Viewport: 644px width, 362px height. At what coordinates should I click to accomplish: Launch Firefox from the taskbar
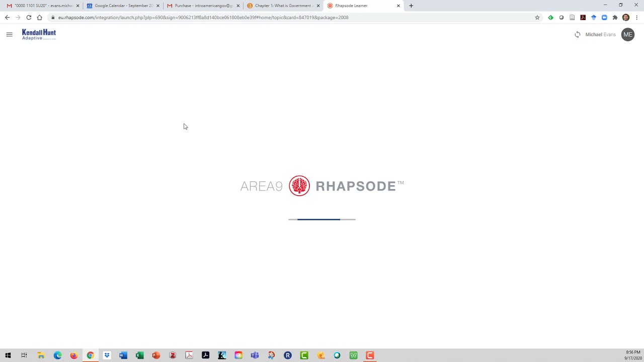point(74,355)
